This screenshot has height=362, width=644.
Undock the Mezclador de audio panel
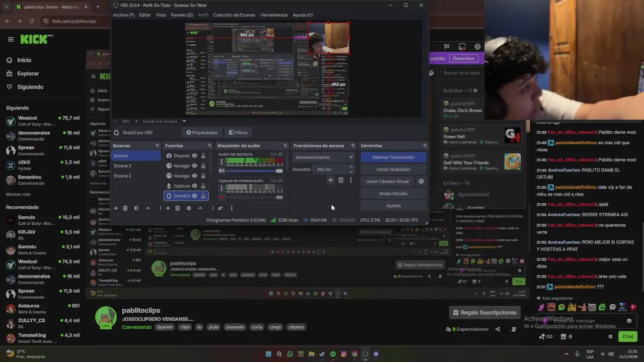click(285, 146)
